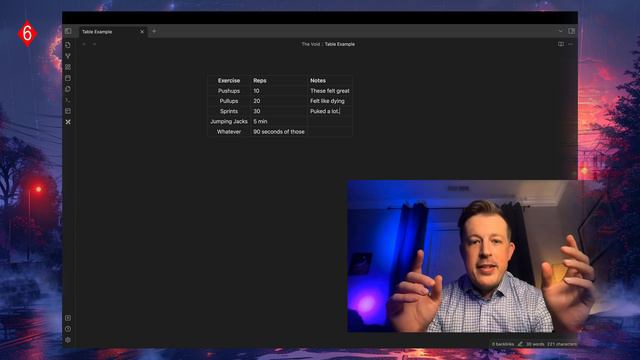Click the empty Notes cell for Whatever

tap(330, 131)
